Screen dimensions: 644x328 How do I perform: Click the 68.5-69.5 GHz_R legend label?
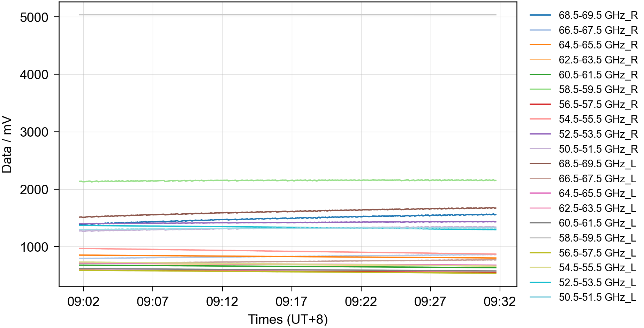tap(598, 15)
